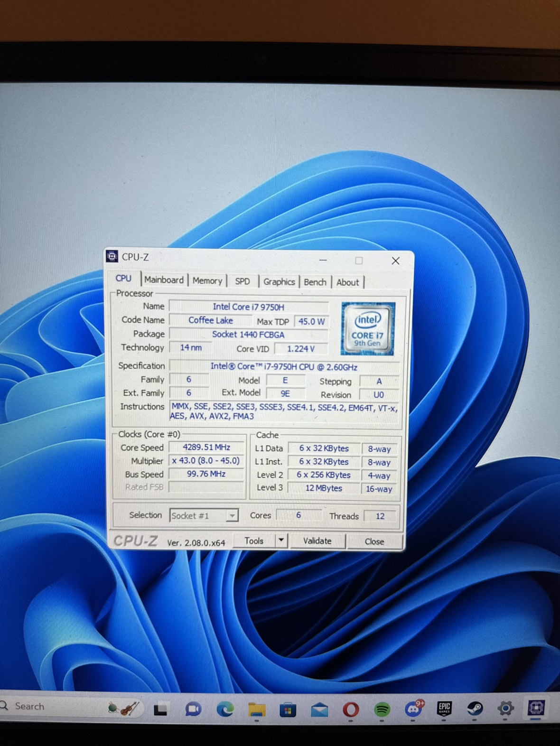Click the Close button in CPU-Z
Screen dimensions: 560x746
point(374,541)
